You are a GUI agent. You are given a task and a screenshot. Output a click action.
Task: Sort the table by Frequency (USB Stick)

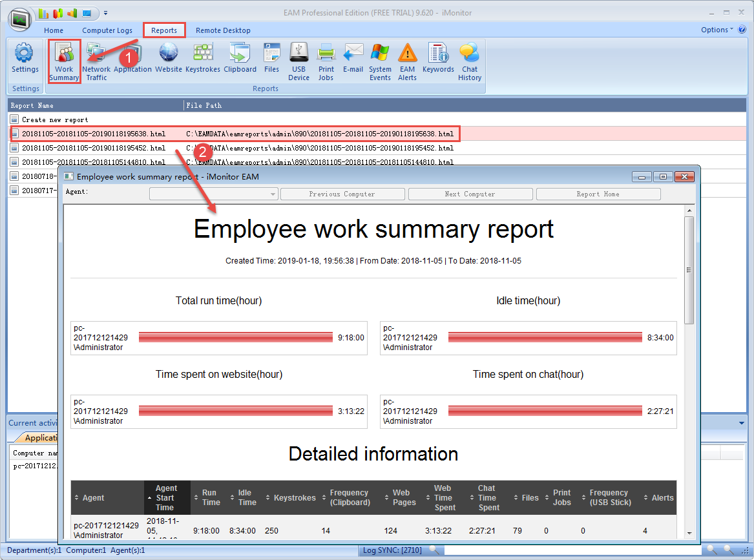tap(607, 498)
